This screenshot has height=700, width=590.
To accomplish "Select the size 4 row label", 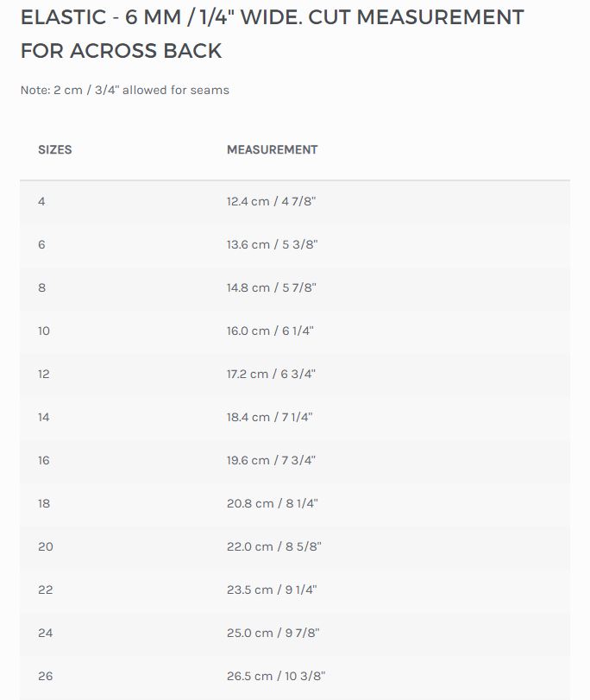I will click(x=41, y=201).
